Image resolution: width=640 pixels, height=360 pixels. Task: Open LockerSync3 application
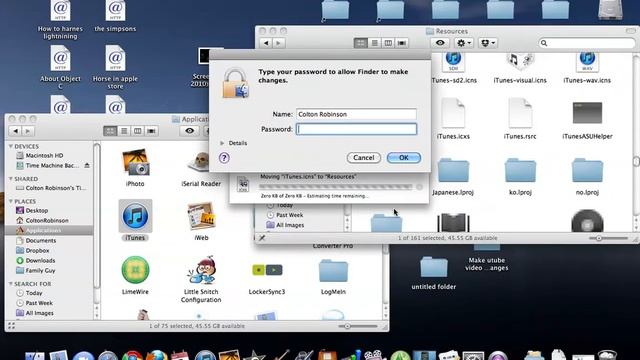(x=267, y=270)
